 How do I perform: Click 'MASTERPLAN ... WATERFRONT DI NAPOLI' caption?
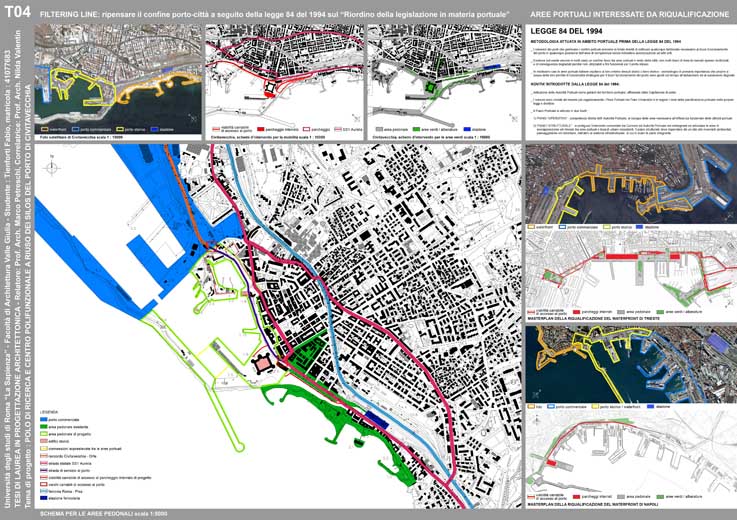[x=592, y=504]
